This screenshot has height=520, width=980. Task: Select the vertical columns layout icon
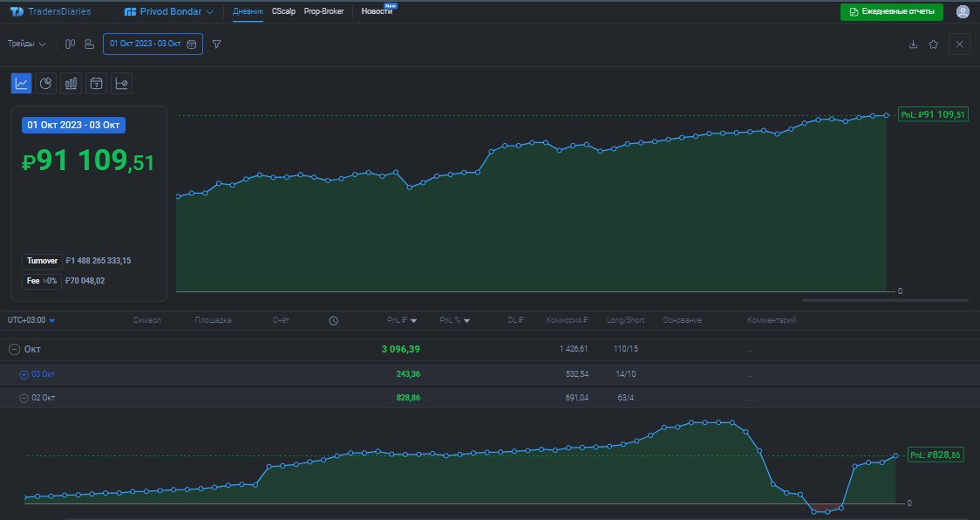click(70, 44)
